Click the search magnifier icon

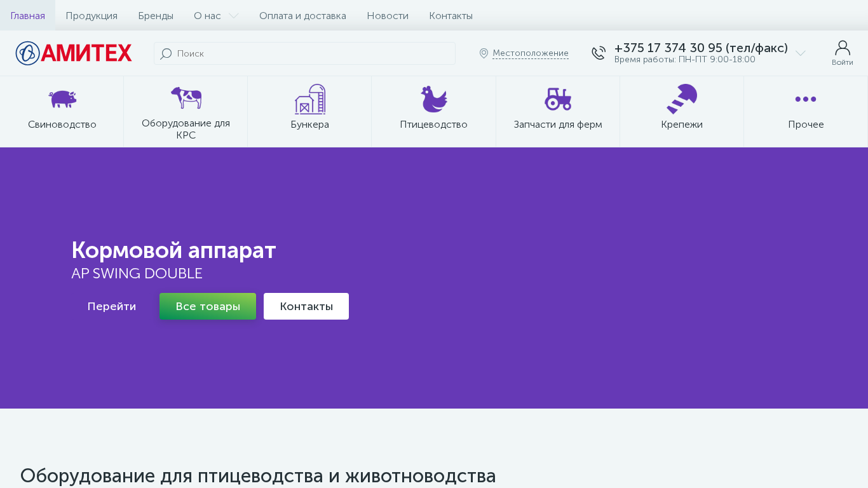pyautogui.click(x=166, y=54)
